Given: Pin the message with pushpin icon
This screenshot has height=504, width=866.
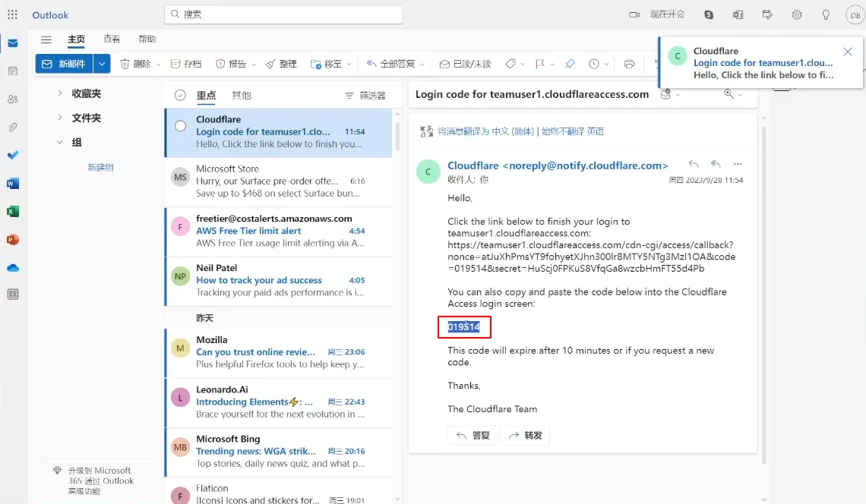Looking at the screenshot, I should click(570, 64).
